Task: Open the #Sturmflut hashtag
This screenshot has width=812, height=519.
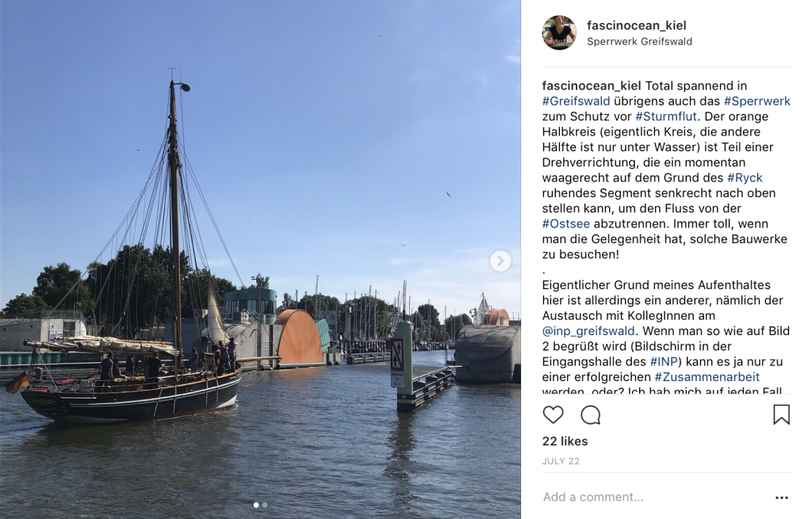Action: tap(666, 116)
